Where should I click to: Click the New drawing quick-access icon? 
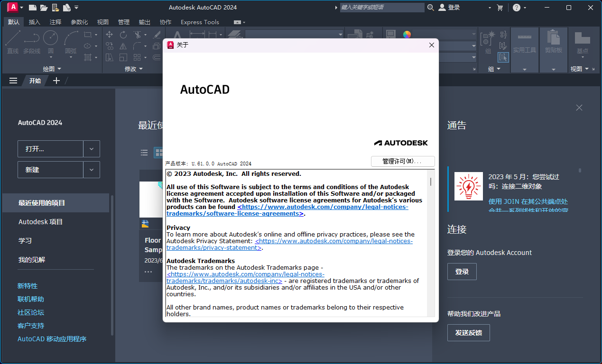[x=32, y=8]
